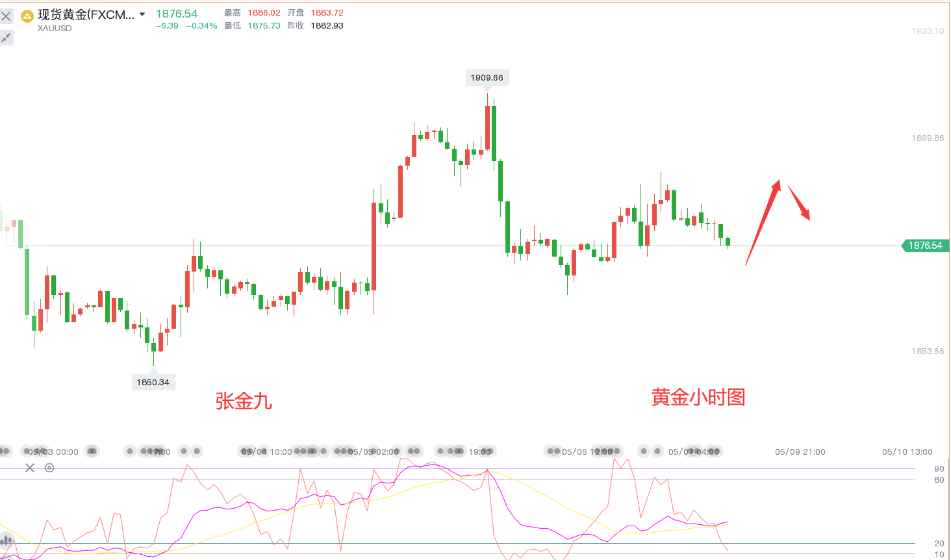Click the 1899.86 price axis label

(928, 138)
